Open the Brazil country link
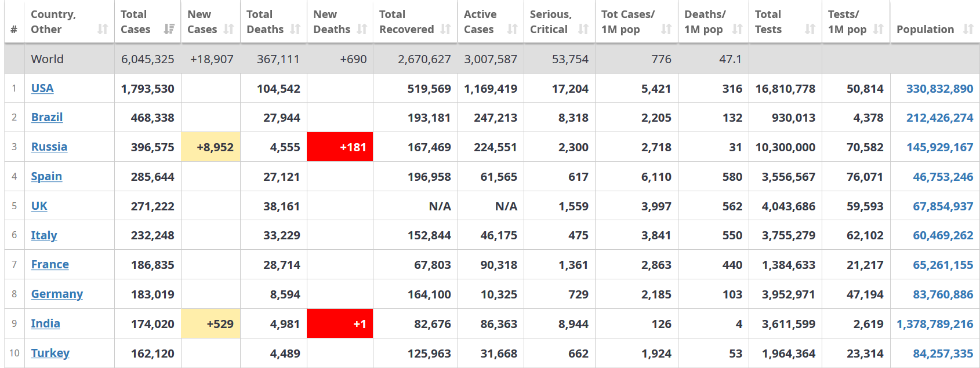The image size is (980, 368). coord(47,117)
